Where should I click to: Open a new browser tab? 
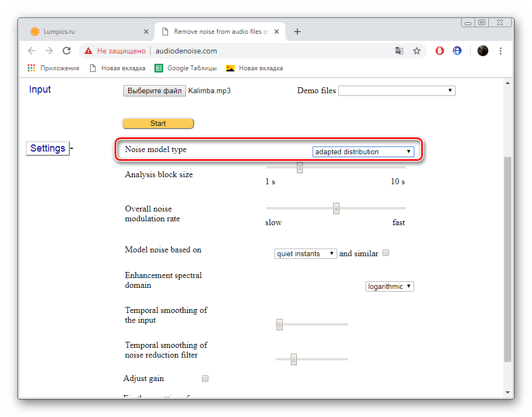(297, 32)
